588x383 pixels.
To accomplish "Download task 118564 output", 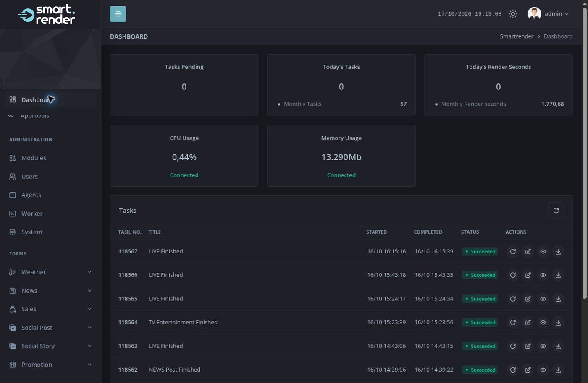I will coord(558,323).
